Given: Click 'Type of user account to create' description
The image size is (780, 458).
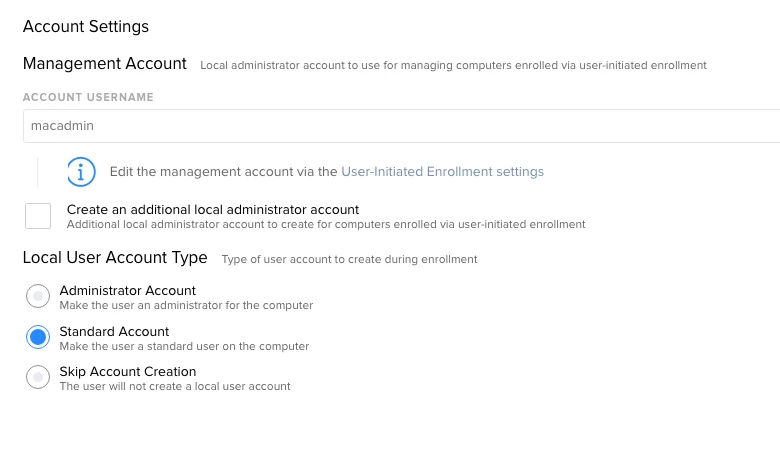Looking at the screenshot, I should tap(349, 259).
